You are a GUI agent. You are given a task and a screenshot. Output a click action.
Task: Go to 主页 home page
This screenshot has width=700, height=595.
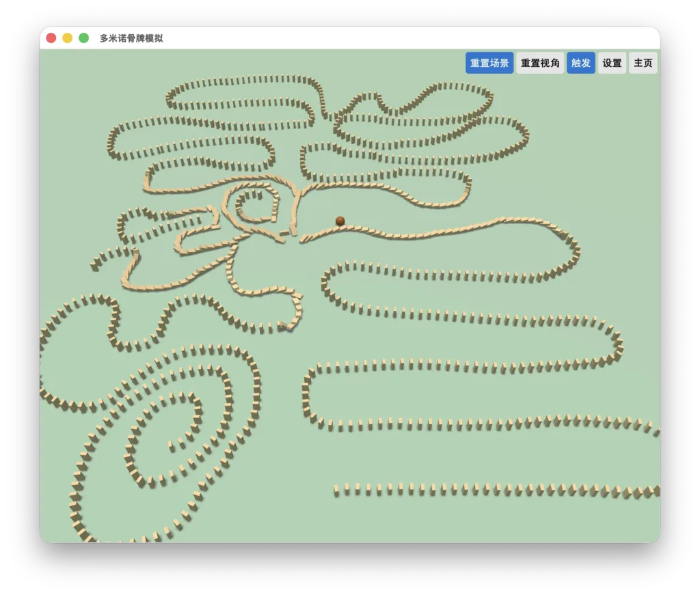(x=643, y=63)
